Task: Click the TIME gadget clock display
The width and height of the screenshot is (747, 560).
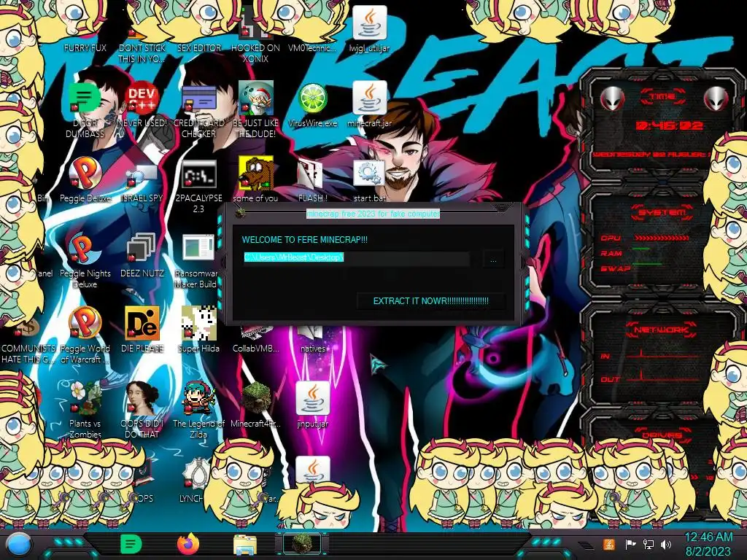Action: click(x=669, y=125)
